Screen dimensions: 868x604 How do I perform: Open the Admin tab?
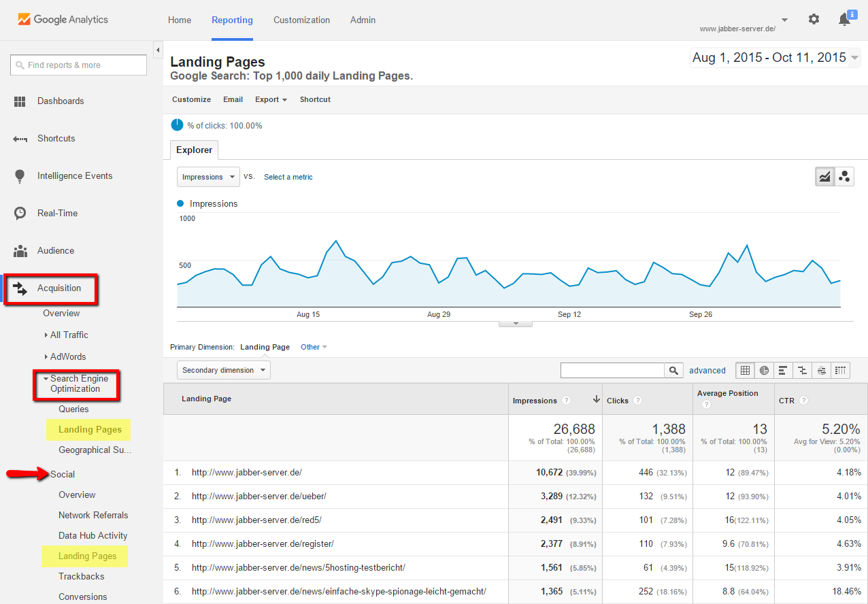(x=363, y=20)
